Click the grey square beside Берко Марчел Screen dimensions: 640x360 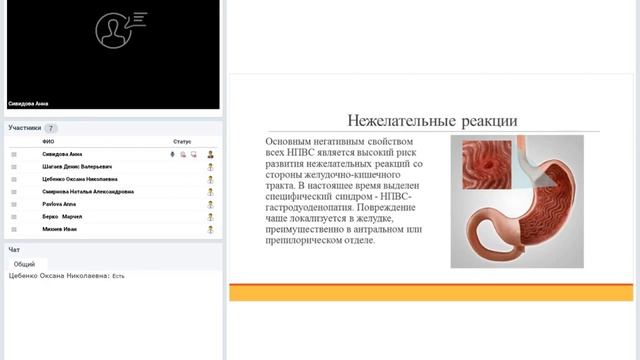[14, 217]
